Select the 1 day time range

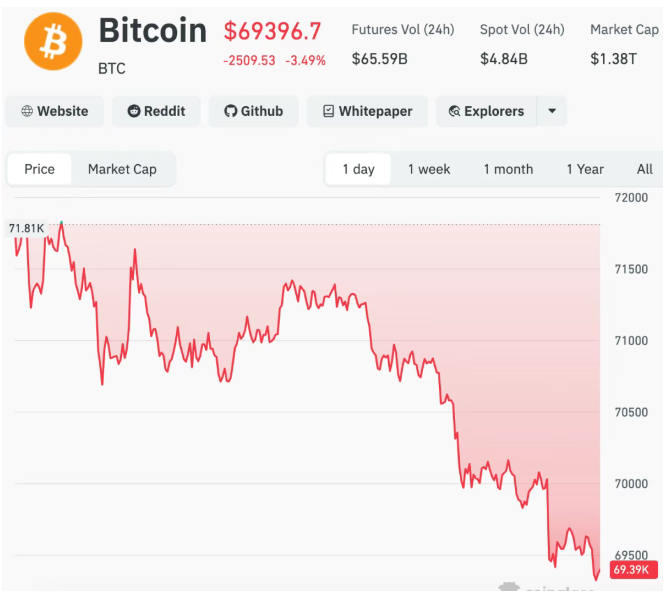[x=358, y=169]
